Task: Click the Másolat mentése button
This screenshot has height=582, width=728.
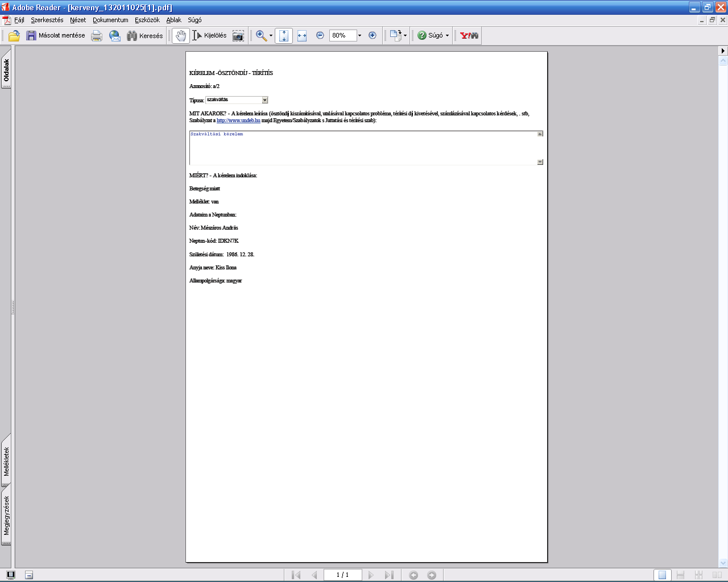Action: (x=56, y=35)
